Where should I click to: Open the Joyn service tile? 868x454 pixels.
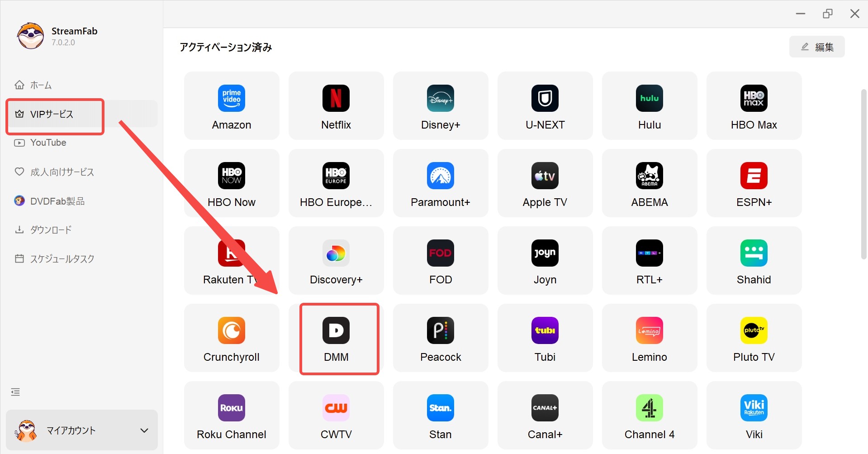point(545,260)
